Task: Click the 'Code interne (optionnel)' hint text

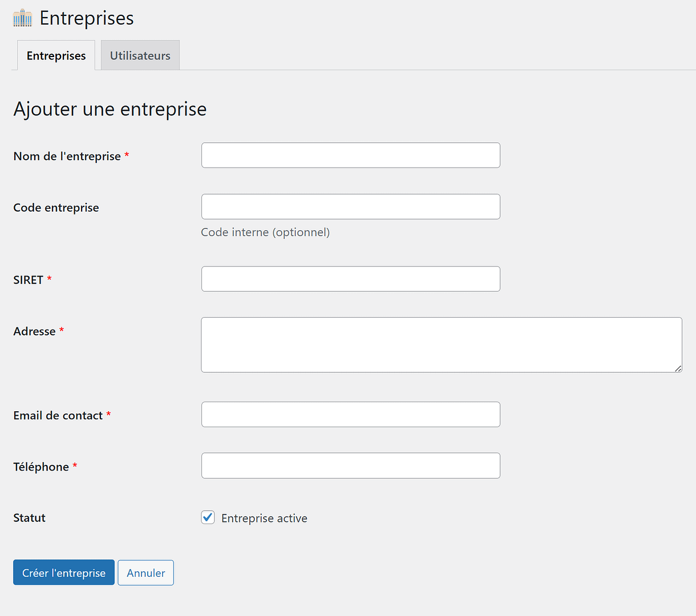Action: click(x=265, y=232)
